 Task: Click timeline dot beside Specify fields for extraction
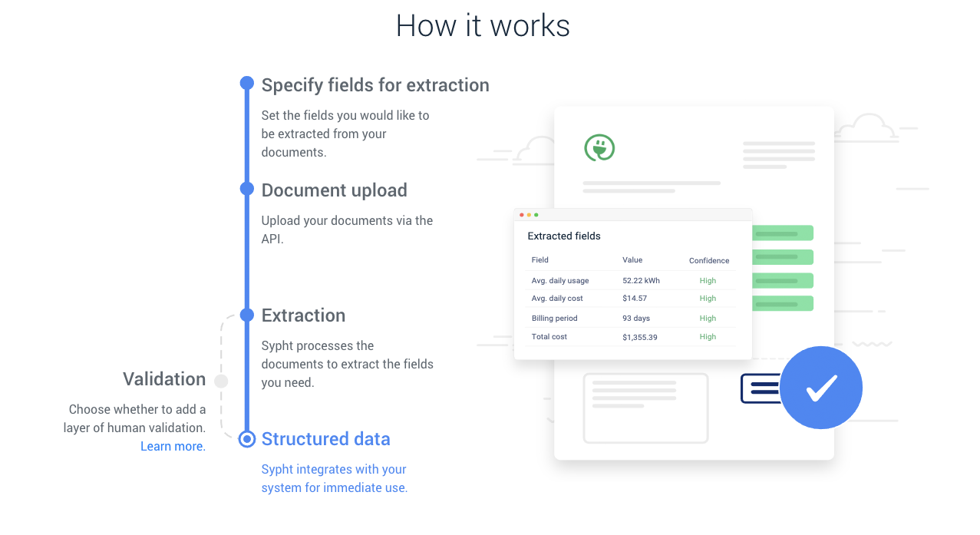pos(246,83)
